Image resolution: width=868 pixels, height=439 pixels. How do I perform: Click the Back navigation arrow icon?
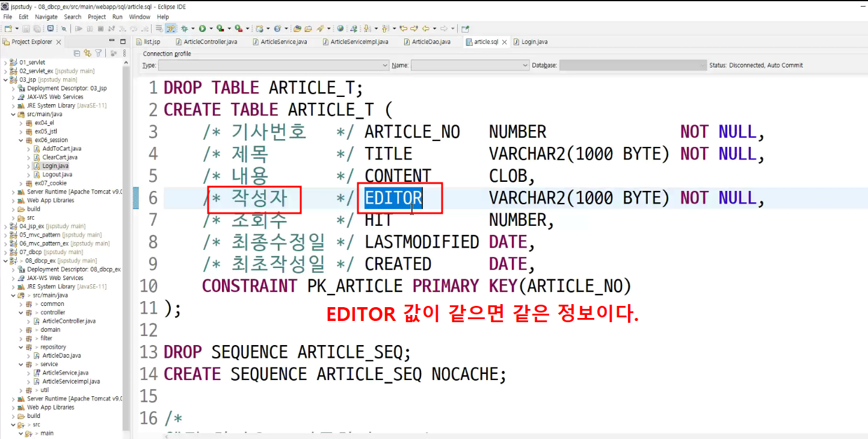click(425, 28)
